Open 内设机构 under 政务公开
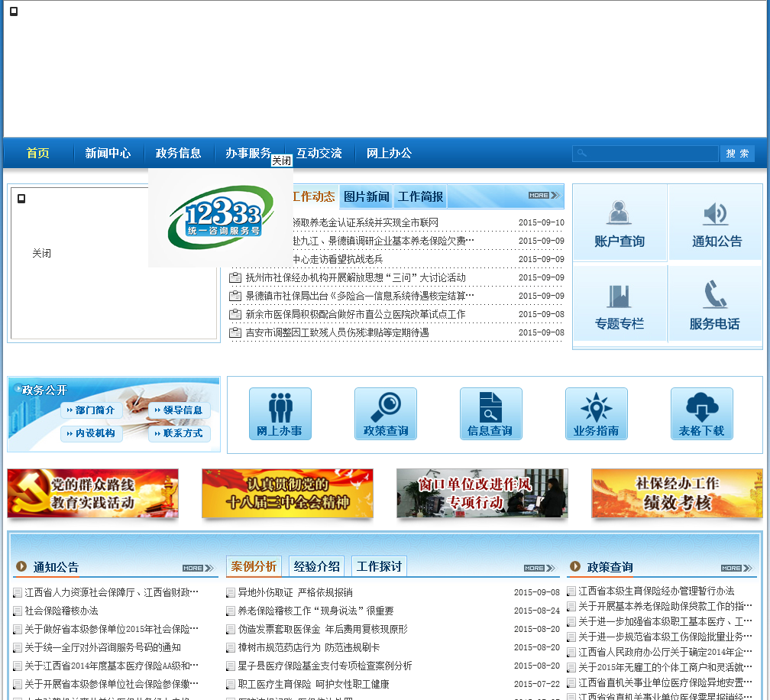770x700 pixels. (x=92, y=433)
